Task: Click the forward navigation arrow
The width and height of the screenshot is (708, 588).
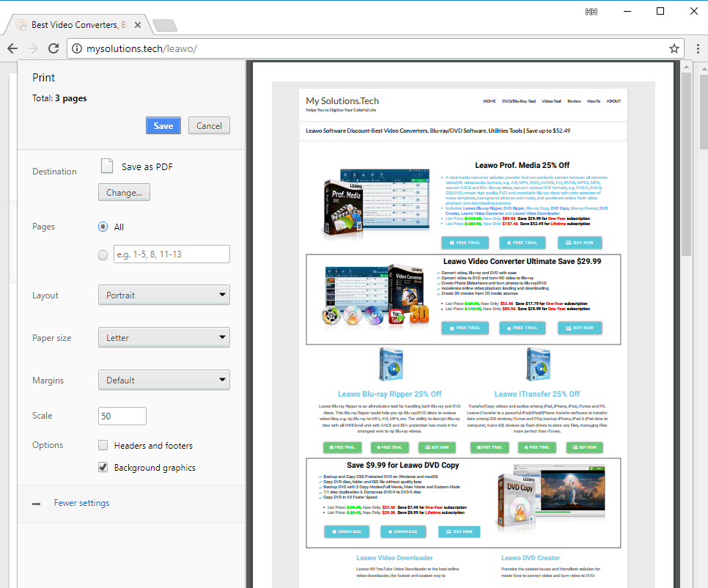Action: pos(32,48)
